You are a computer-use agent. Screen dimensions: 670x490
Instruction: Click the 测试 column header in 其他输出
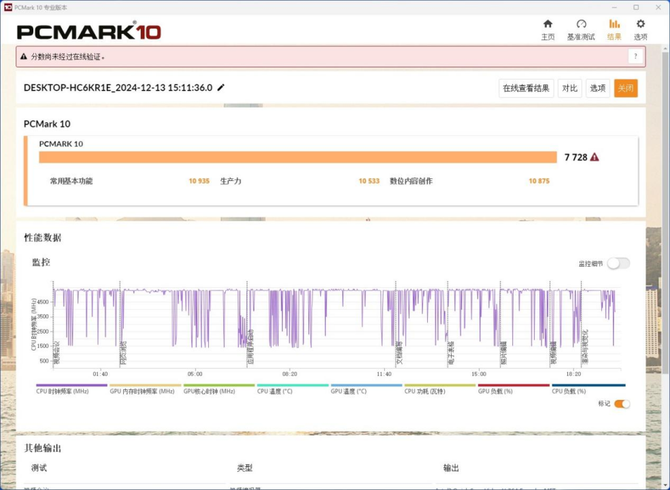(39, 468)
